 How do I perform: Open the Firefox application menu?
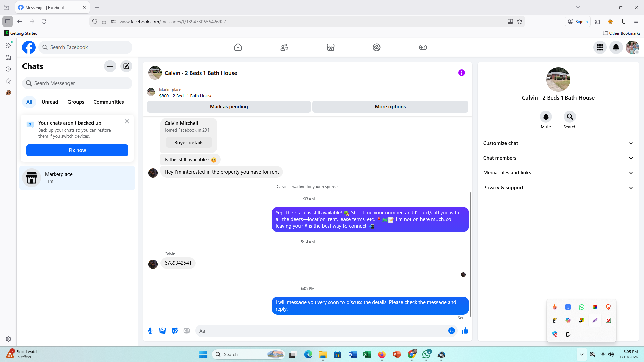[636, 21]
